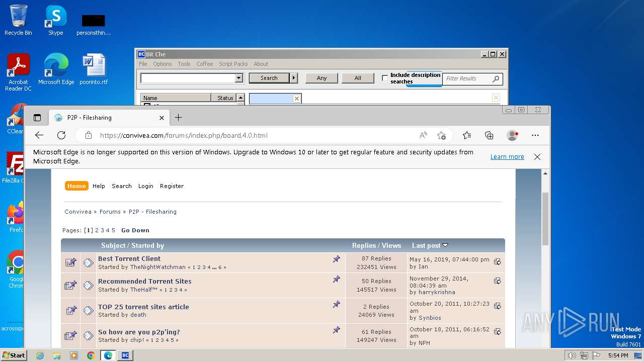Open Chrome from the taskbar
Image resolution: width=644 pixels, height=362 pixels.
[91, 355]
